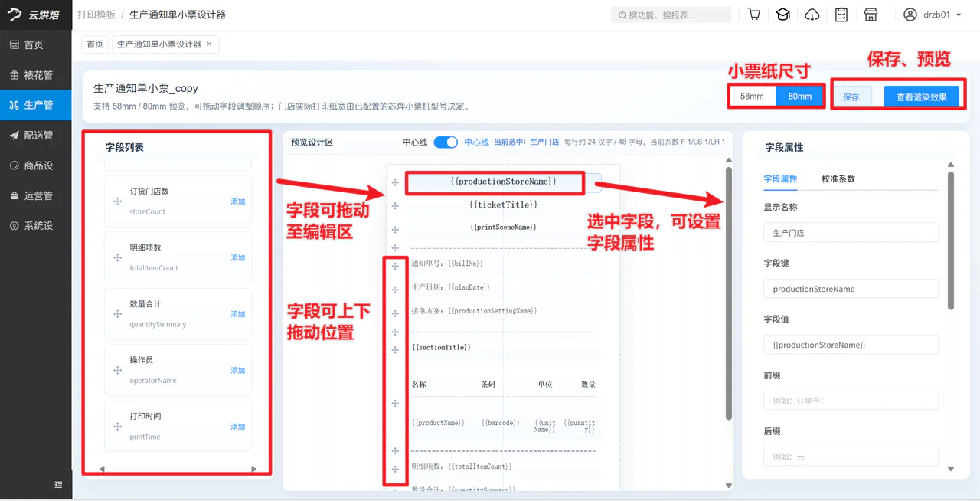Screen dimensions: 980x501
Task: Click move handle beside {{productionStoreName}} row
Action: tap(395, 182)
